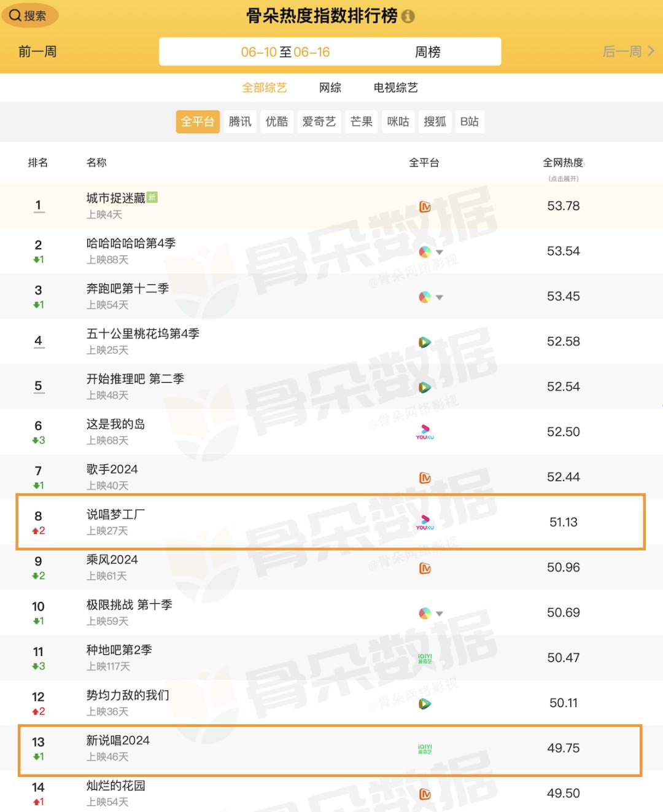Screen dimensions: 663x812
Task: Switch to the 网综 tab
Action: pos(330,88)
